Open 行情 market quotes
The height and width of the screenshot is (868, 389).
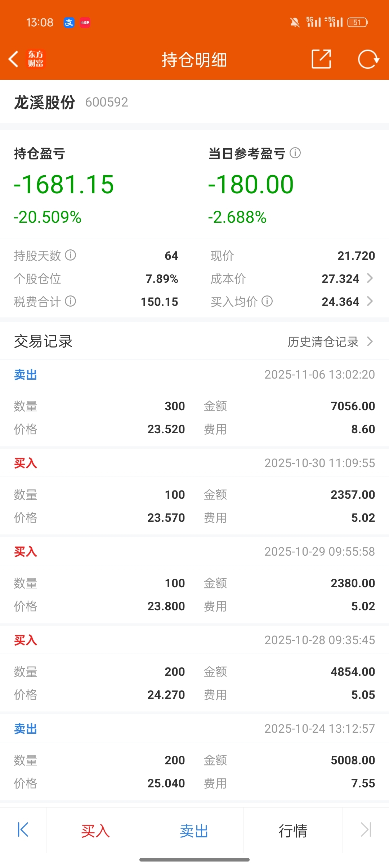tap(293, 831)
